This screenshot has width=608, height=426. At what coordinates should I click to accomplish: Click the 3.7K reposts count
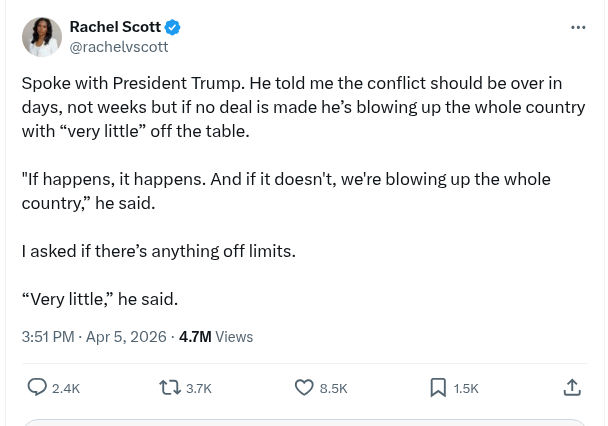(199, 388)
